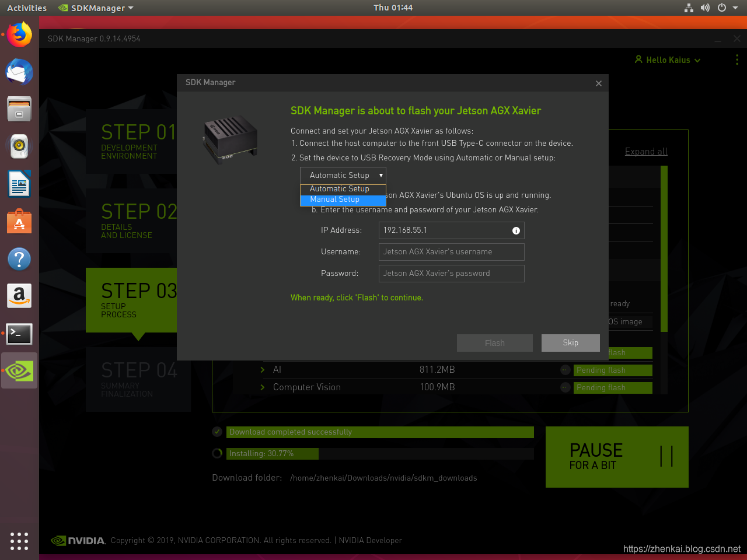Open Ubuntu Software store icon
This screenshot has width=747, height=560.
(19, 222)
